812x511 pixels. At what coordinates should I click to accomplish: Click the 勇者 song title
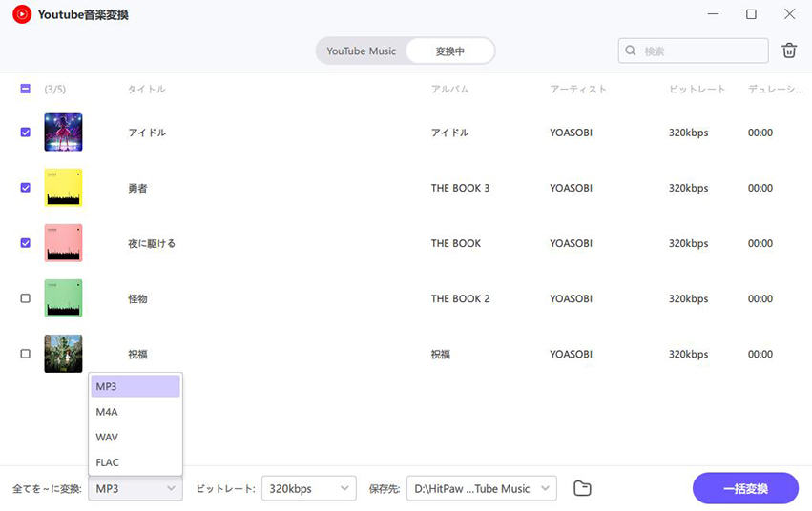click(137, 188)
